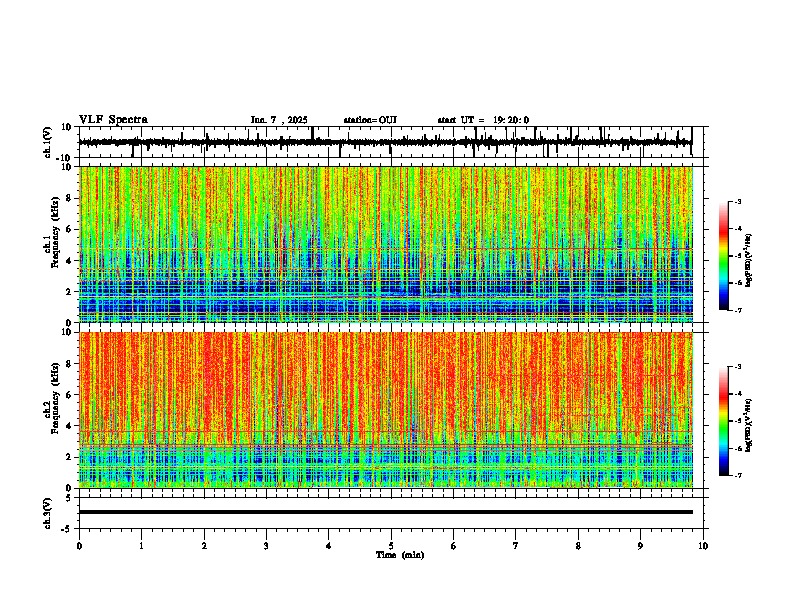792x612 pixels.
Task: Click the "ch.1(V)" waveform axis label
Action: pyautogui.click(x=48, y=142)
